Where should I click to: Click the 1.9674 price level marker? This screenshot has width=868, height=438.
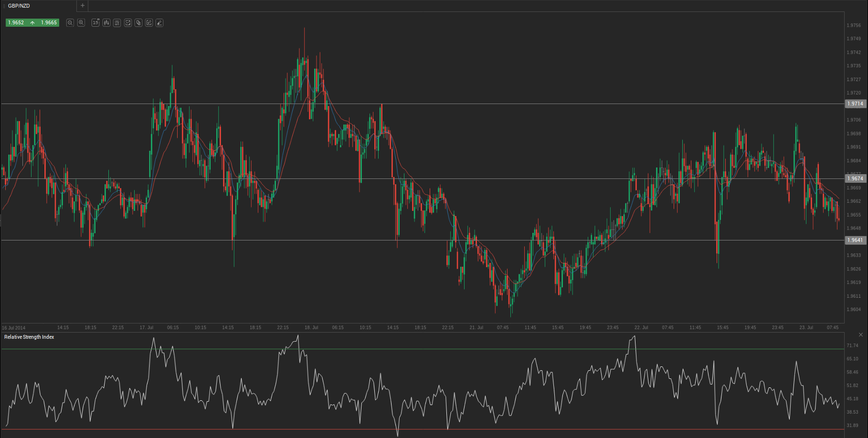pos(855,178)
